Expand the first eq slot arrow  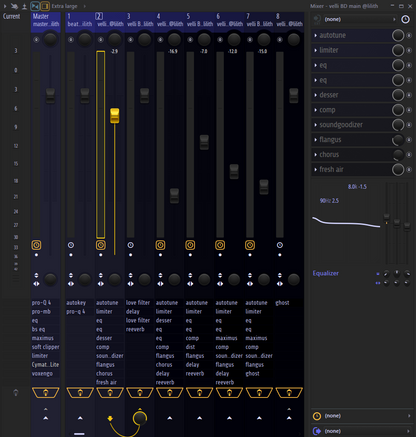[x=315, y=65]
